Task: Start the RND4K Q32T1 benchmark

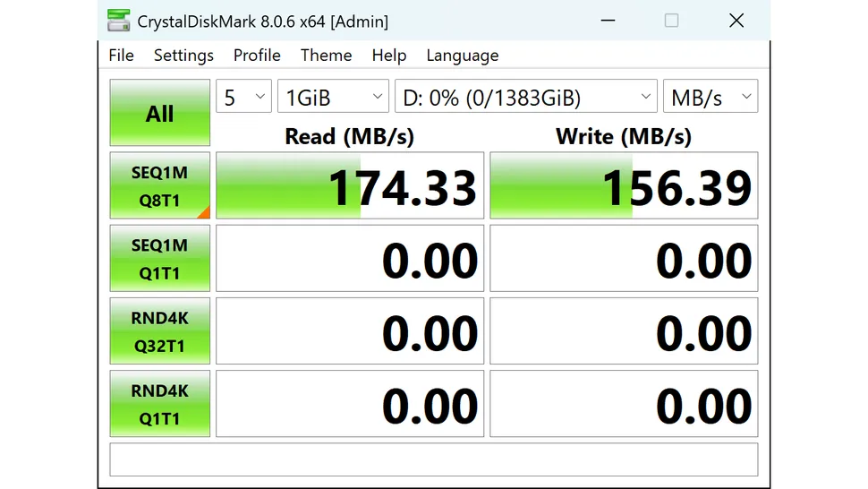Action: 159,331
